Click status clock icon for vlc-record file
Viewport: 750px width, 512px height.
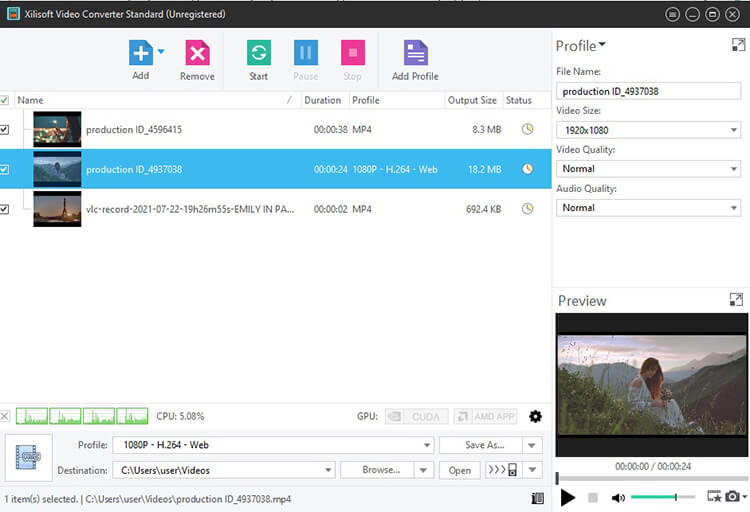[x=527, y=209]
